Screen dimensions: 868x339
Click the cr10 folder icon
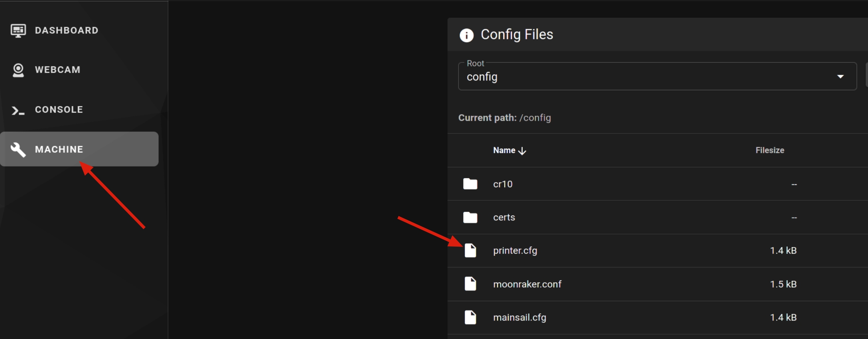click(470, 184)
